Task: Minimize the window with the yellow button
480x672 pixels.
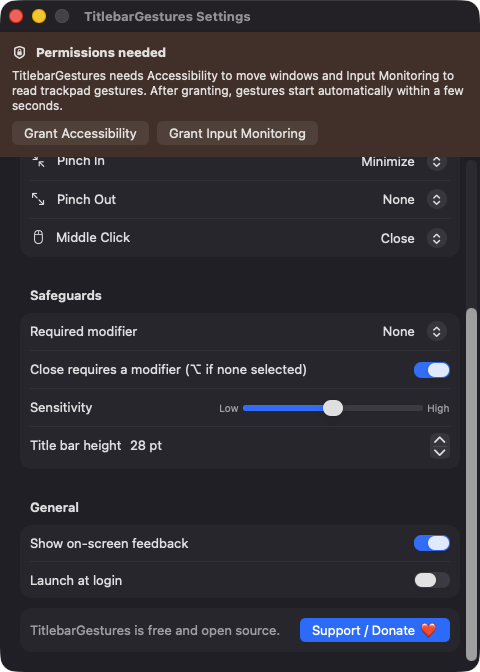Action: tap(39, 16)
